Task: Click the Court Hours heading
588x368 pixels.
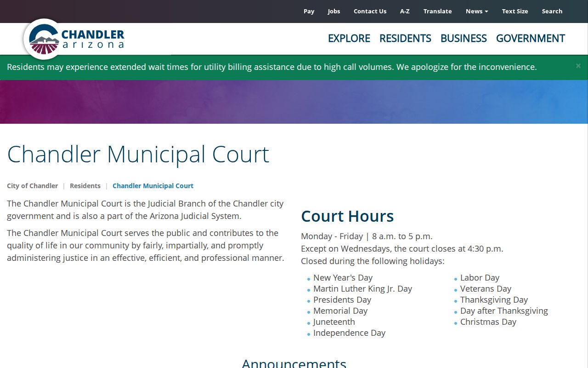Action: pos(347,216)
